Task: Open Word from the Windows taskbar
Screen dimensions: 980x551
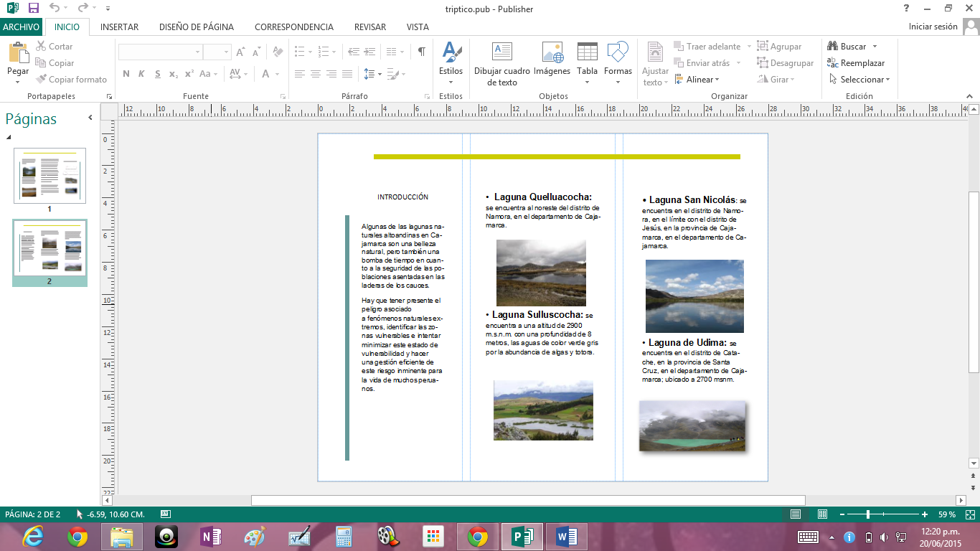Action: pos(566,537)
